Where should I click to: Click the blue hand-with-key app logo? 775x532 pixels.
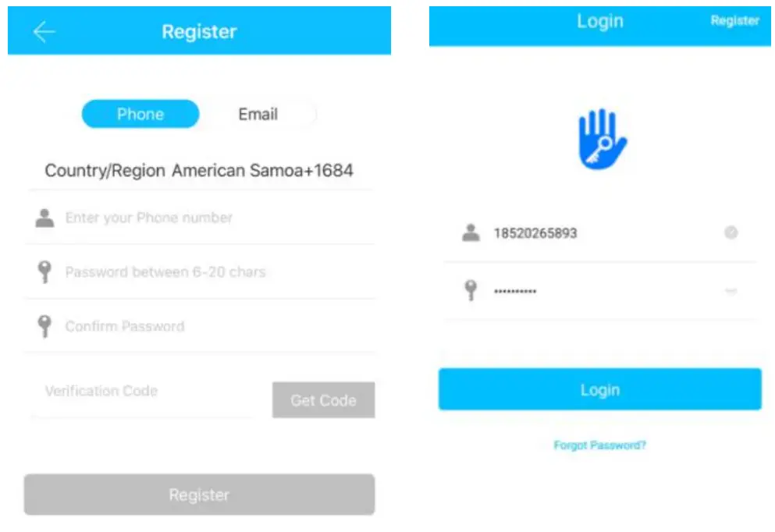[x=602, y=139]
